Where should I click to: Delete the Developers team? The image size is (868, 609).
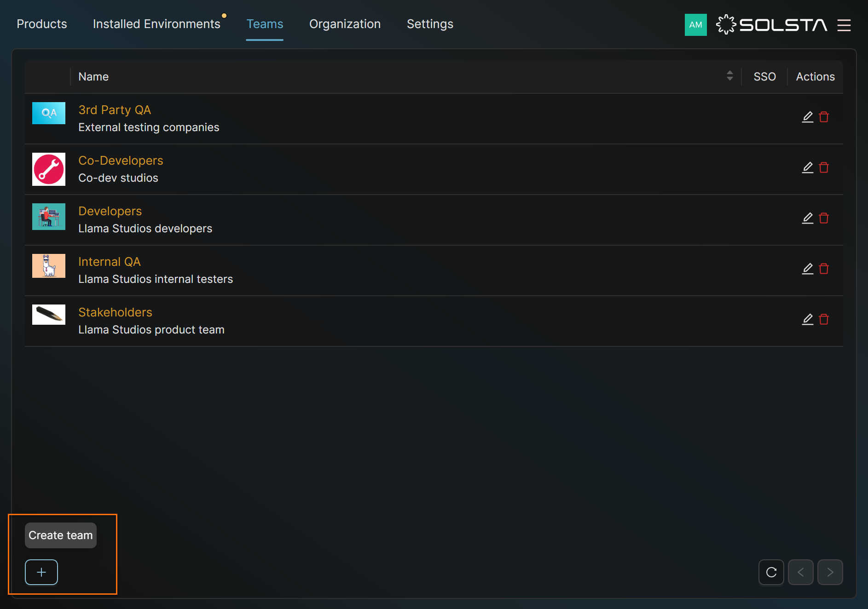tap(824, 218)
